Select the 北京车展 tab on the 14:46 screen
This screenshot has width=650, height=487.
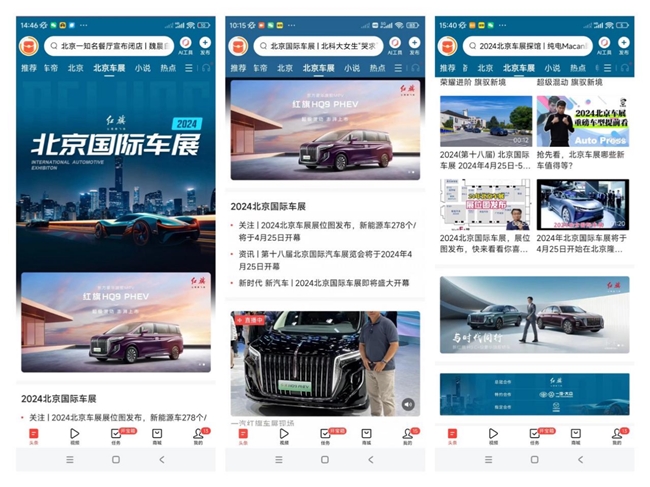tap(109, 68)
